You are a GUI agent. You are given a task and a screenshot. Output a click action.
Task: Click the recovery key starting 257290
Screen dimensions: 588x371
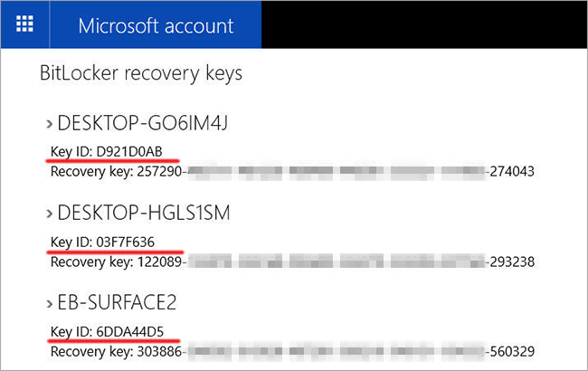[292, 171]
